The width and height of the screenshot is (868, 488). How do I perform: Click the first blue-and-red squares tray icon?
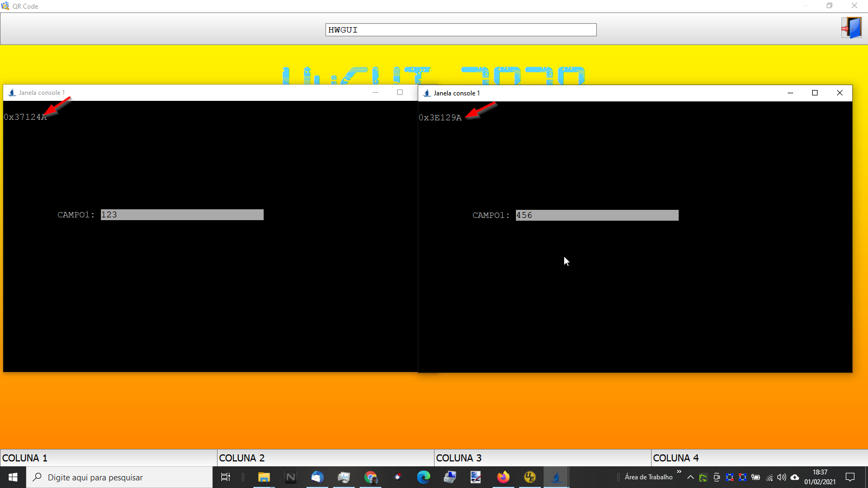(x=730, y=477)
